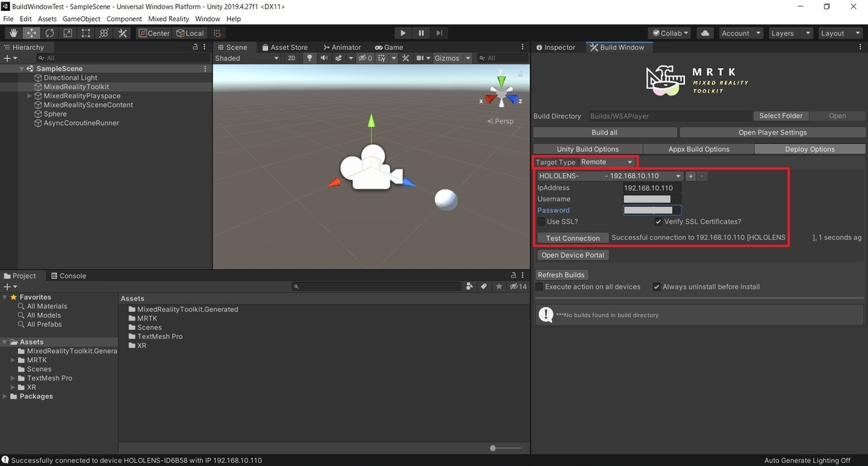Toggle scene audio speaker icon
Image resolution: width=868 pixels, height=466 pixels.
point(324,58)
